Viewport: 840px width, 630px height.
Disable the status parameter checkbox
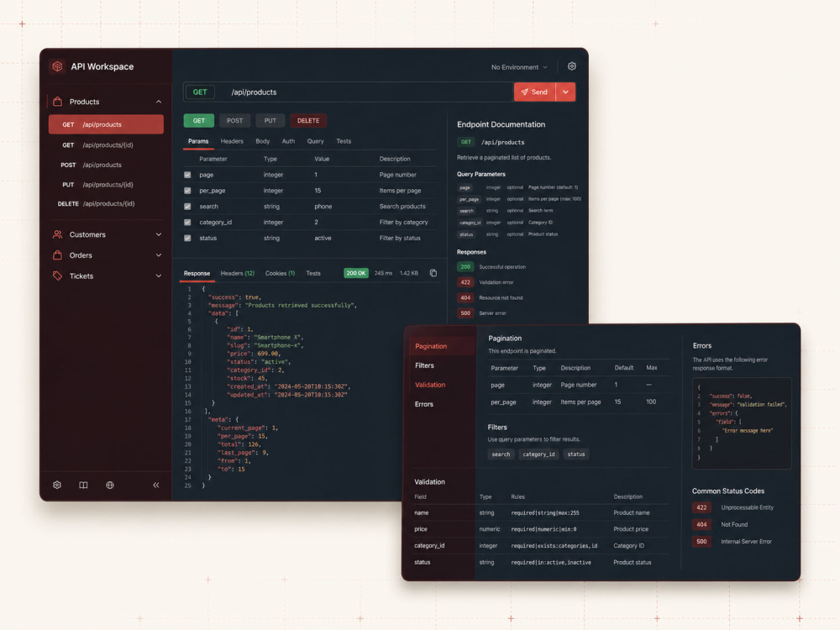click(187, 238)
